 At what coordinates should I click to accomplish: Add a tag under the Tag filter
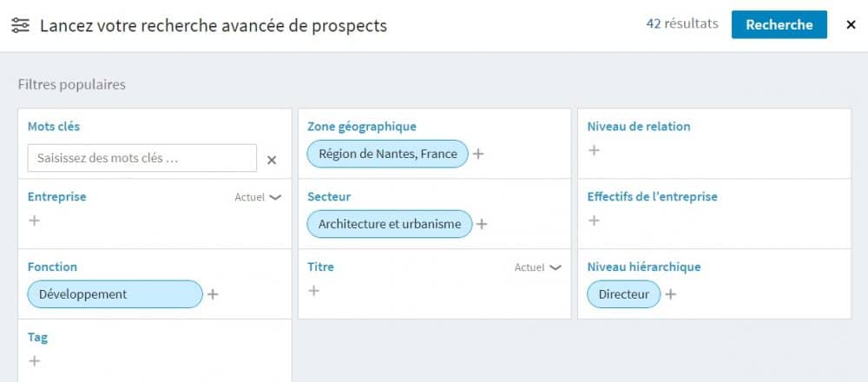click(x=35, y=361)
